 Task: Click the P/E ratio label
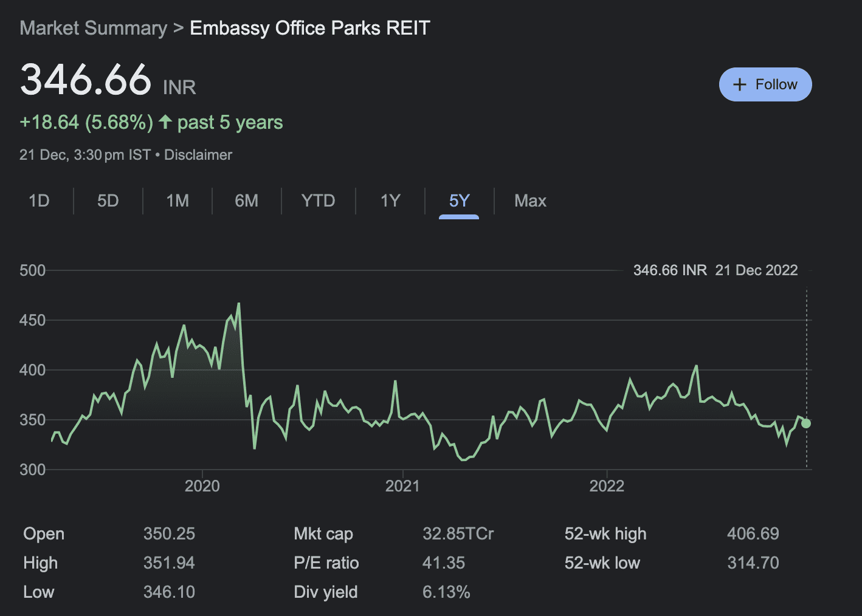[326, 563]
